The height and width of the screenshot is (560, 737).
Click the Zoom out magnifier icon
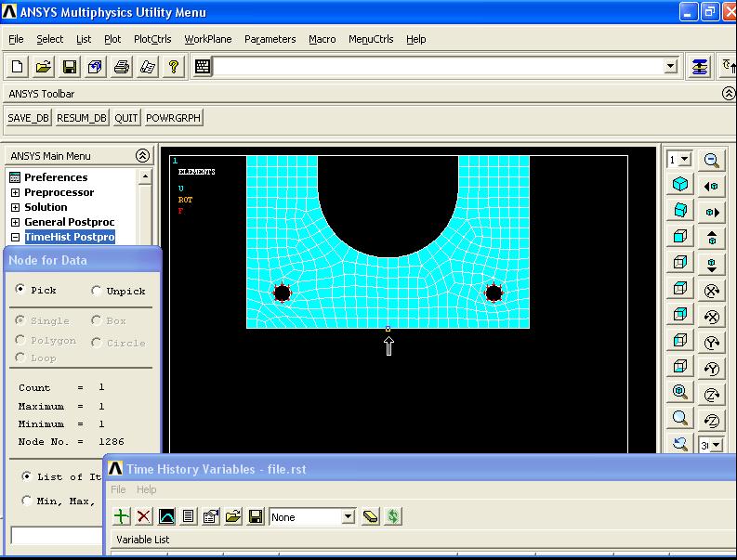click(712, 161)
